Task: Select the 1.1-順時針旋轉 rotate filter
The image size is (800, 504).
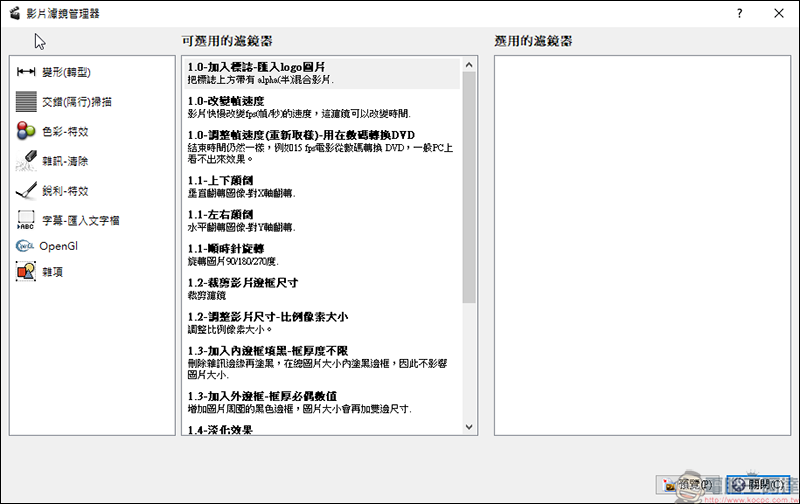Action: click(322, 255)
